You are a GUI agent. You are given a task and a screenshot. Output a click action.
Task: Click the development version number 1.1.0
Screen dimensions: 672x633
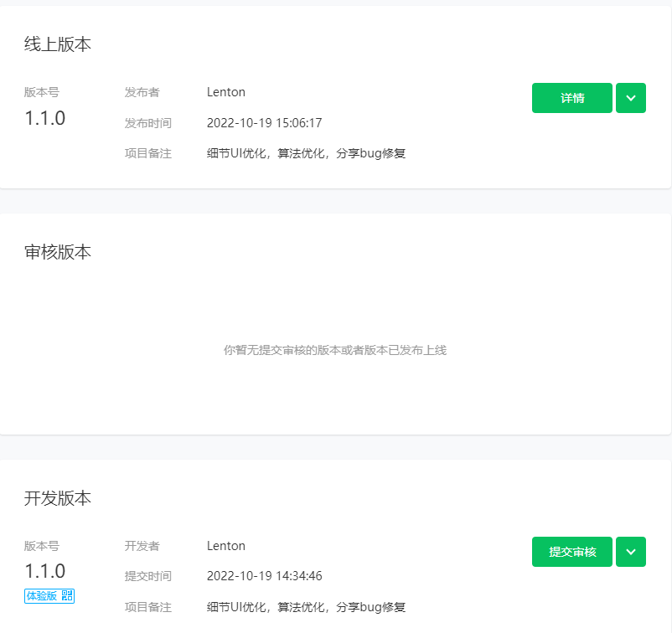point(45,571)
